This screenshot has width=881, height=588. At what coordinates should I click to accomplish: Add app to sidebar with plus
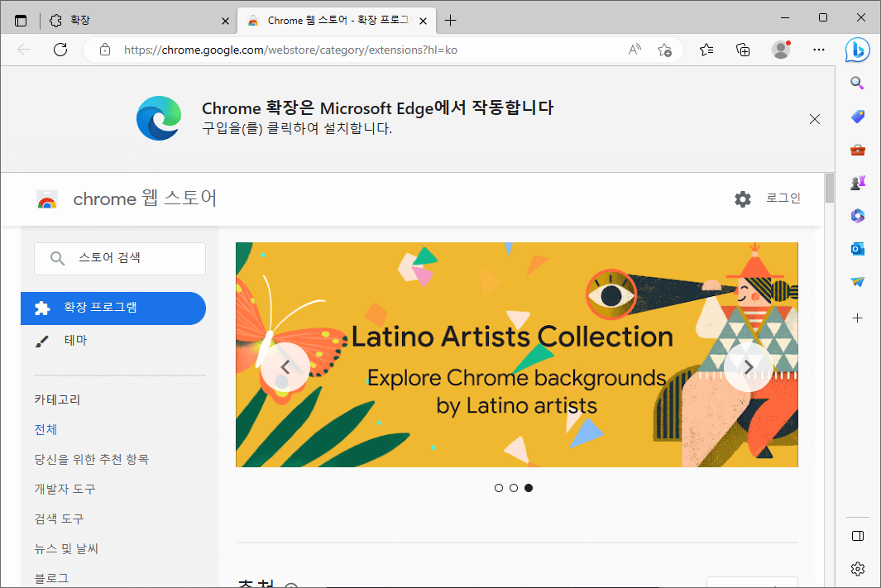857,318
